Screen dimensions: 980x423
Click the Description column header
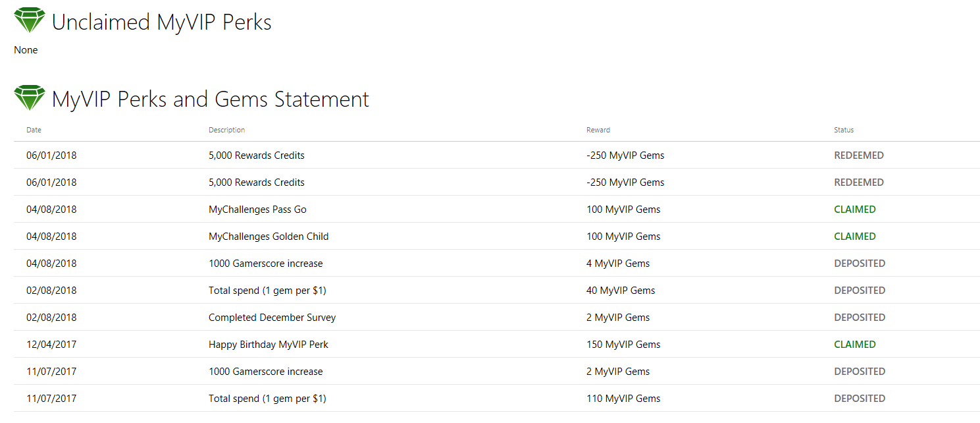[226, 130]
